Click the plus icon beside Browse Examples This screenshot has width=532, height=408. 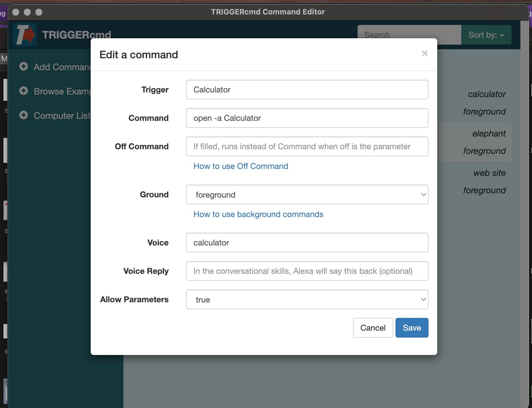[23, 91]
